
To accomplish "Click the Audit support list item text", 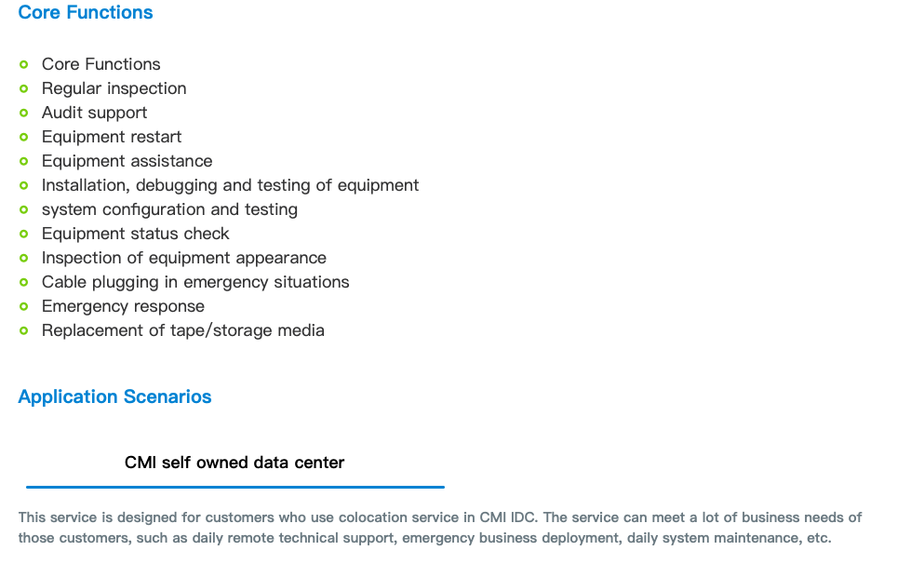I will tap(94, 113).
